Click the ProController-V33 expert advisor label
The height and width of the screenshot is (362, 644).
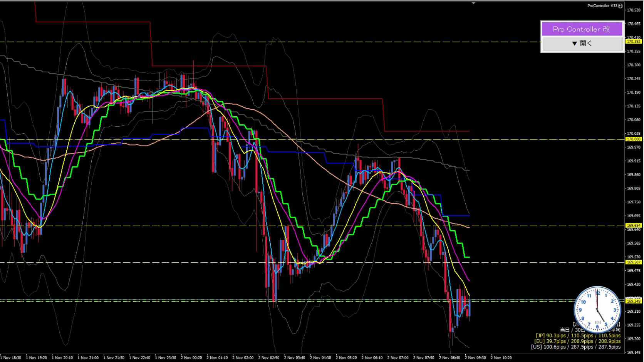602,6
